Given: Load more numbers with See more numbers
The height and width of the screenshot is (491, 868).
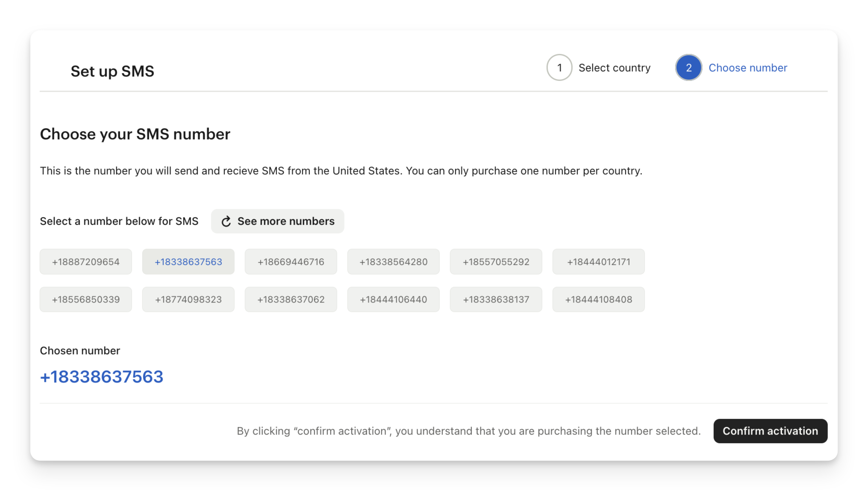Looking at the screenshot, I should [x=277, y=221].
